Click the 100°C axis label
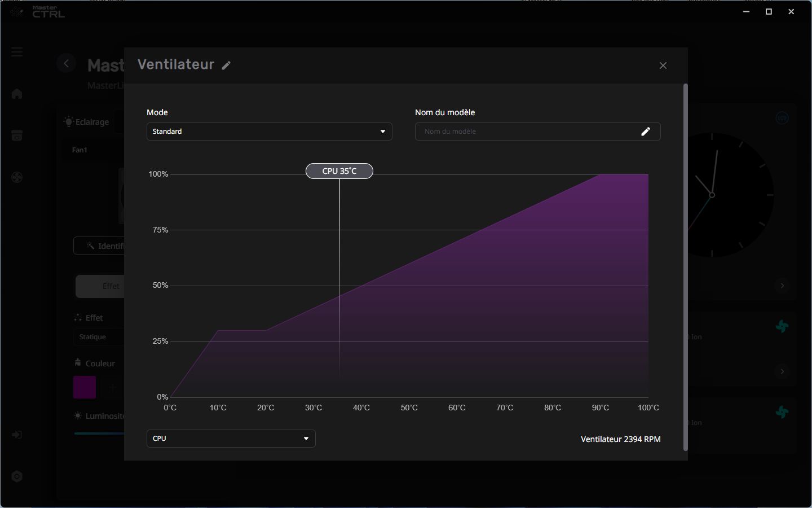This screenshot has width=812, height=508. click(648, 408)
